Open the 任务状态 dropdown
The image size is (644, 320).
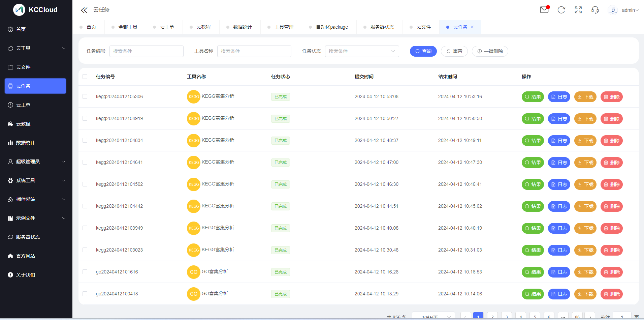362,51
